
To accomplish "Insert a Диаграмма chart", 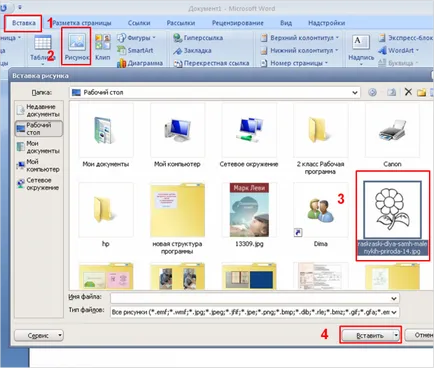I will pos(140,63).
